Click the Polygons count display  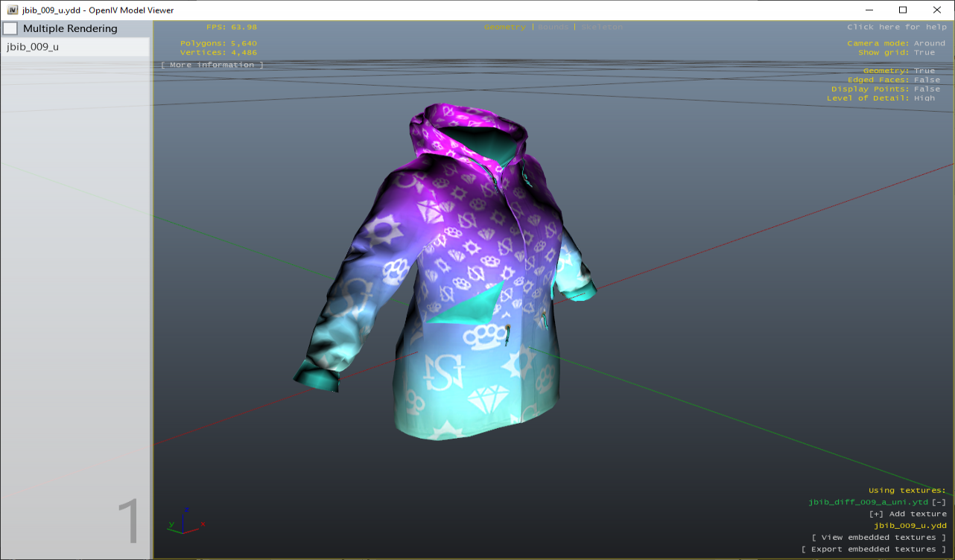[220, 42]
